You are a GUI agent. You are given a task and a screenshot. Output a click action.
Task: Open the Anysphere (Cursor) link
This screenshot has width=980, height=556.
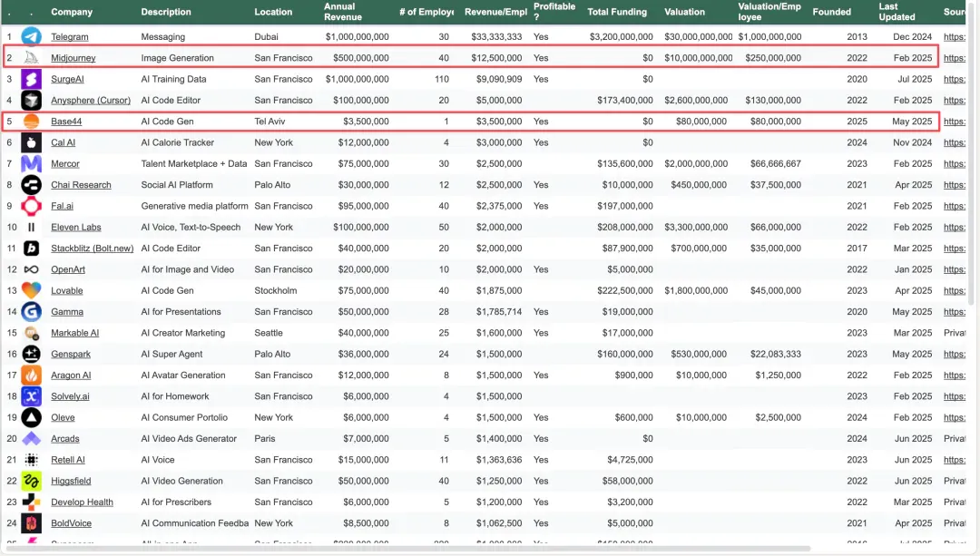click(x=91, y=100)
